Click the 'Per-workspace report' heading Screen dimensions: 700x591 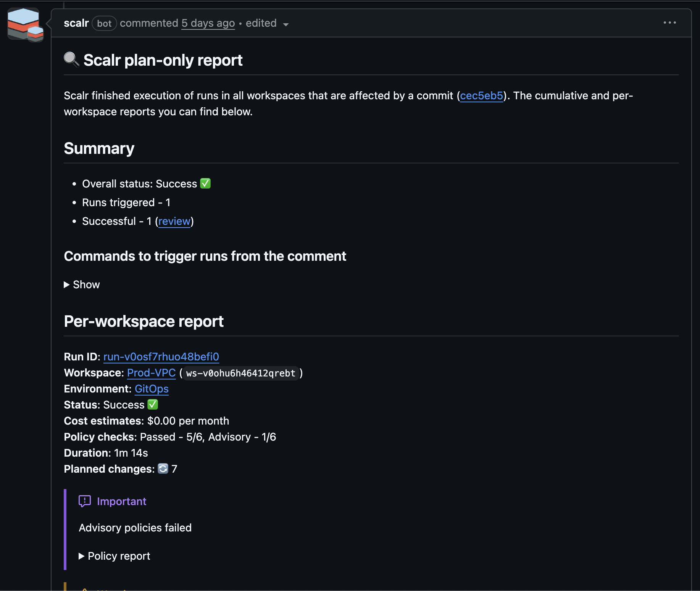tap(144, 321)
